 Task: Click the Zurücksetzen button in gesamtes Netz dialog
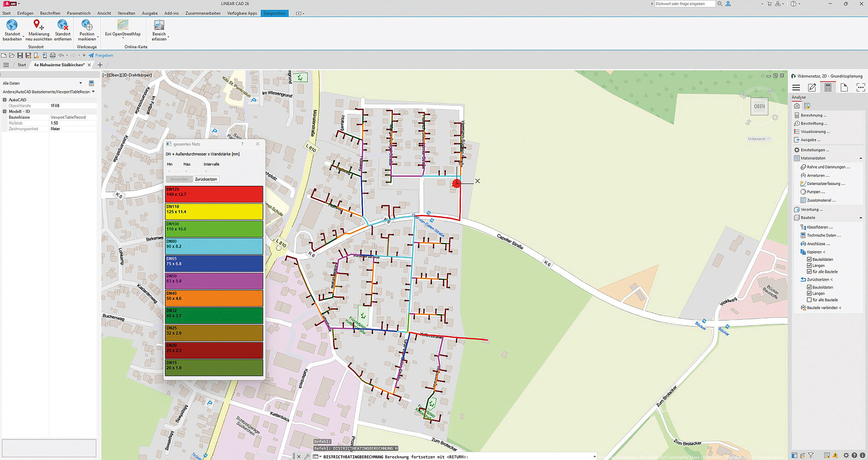click(x=206, y=179)
